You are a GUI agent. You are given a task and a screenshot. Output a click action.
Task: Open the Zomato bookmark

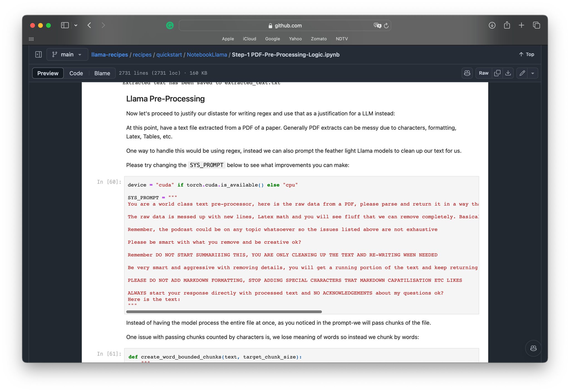(319, 39)
